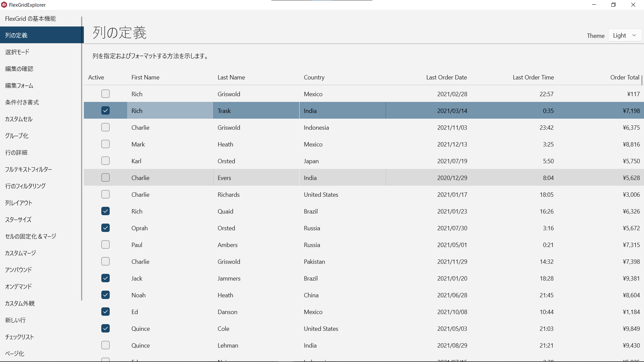
Task: Click the grid vertical scrollbar thumb
Action: [642, 80]
